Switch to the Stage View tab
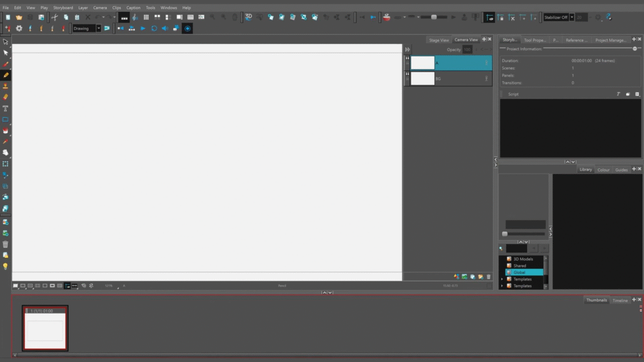 (x=438, y=40)
